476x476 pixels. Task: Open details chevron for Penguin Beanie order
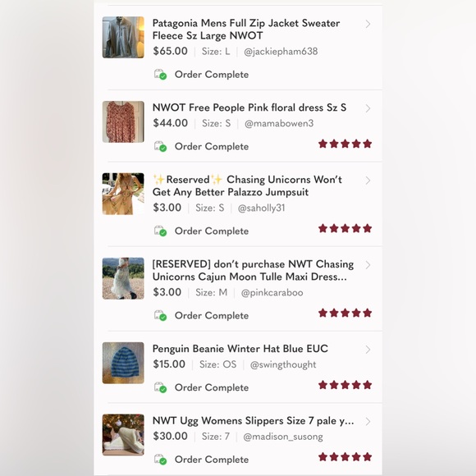point(368,350)
